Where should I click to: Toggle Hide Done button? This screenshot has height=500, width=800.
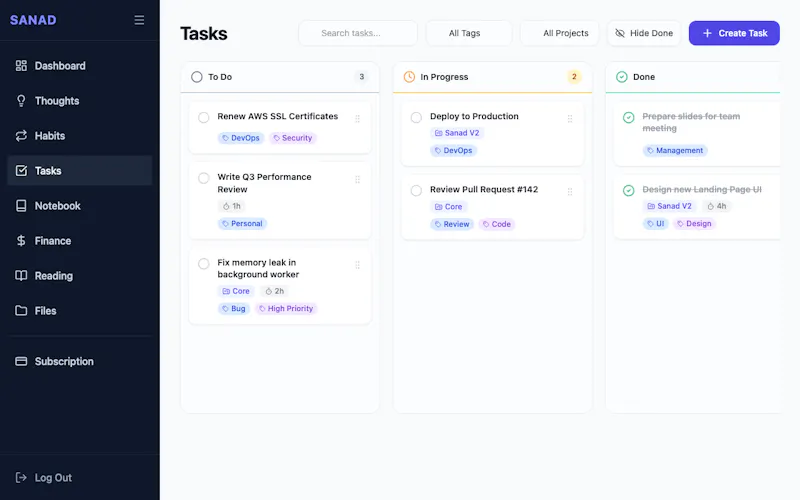tap(644, 33)
